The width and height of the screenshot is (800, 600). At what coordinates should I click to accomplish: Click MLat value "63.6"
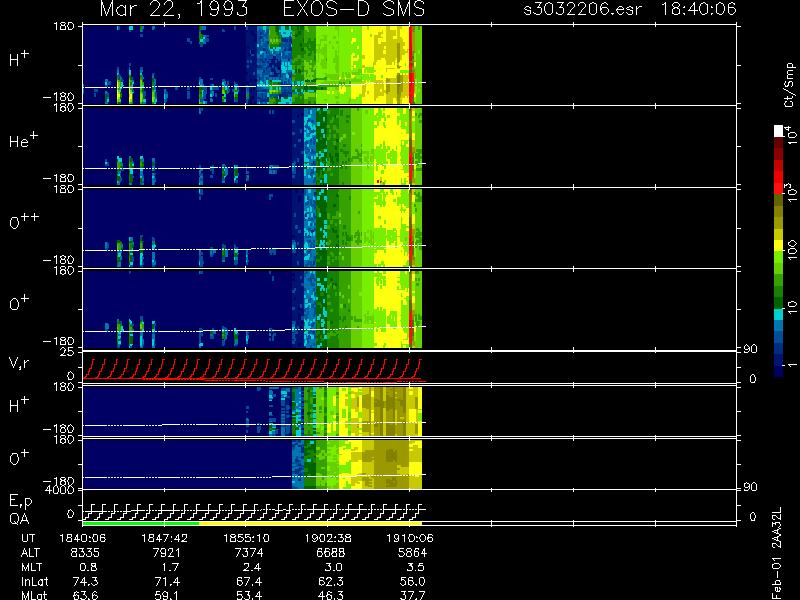pos(86,595)
